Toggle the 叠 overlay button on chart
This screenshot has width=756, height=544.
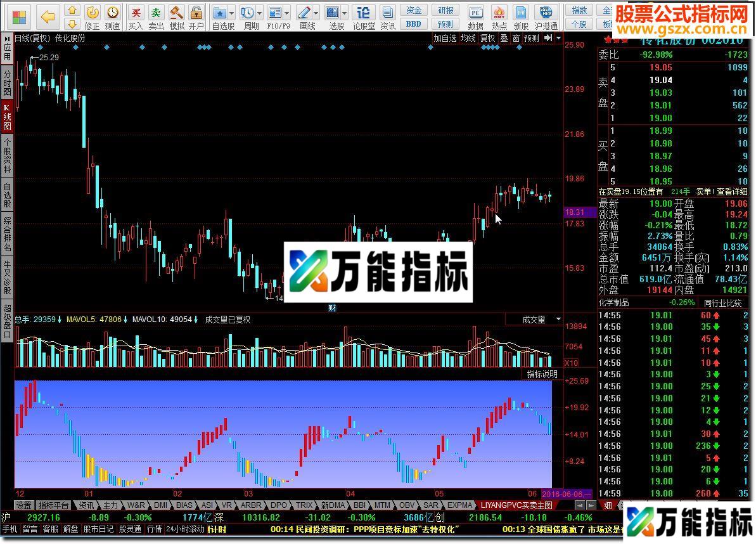point(504,38)
